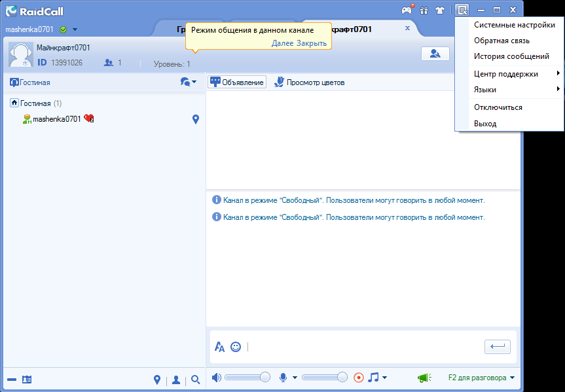Adjust the microphone volume slider
Viewport: 565px width, 392px height.
point(325,377)
